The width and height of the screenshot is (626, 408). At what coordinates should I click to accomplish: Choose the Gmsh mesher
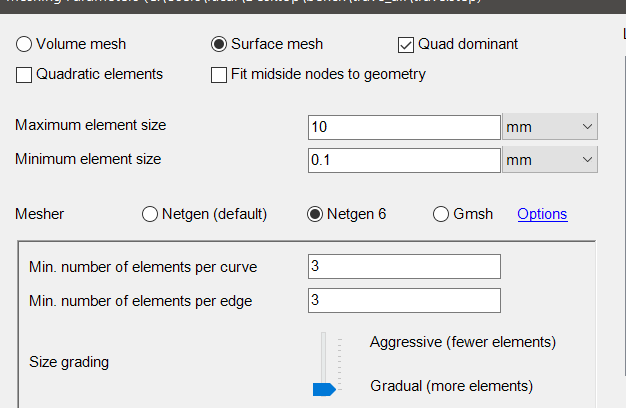(441, 214)
